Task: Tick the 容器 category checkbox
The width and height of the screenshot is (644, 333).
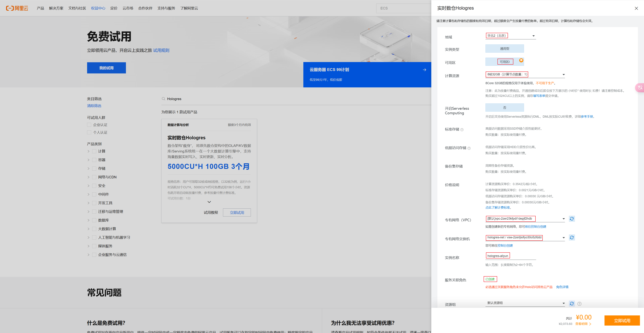Action: 94,160
